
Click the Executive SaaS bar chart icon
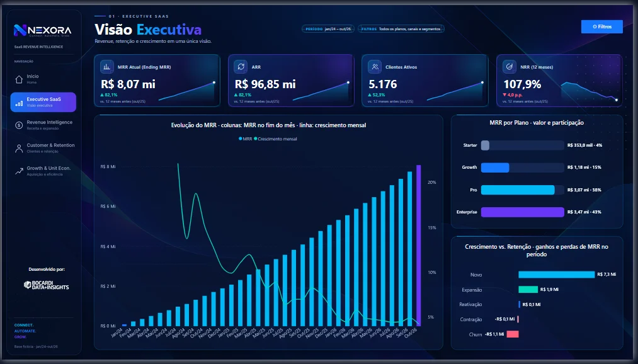tap(19, 104)
